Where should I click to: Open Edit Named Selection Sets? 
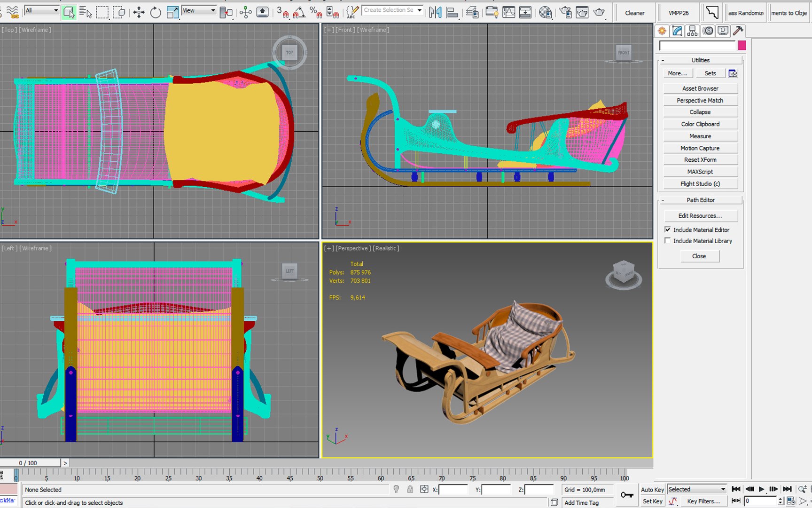[x=352, y=12]
